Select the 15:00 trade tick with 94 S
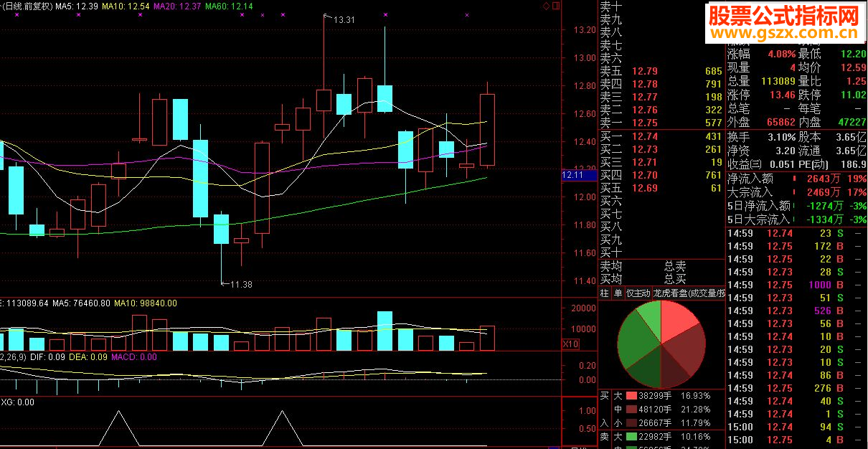Image resolution: width=868 pixels, height=449 pixels. click(x=797, y=427)
